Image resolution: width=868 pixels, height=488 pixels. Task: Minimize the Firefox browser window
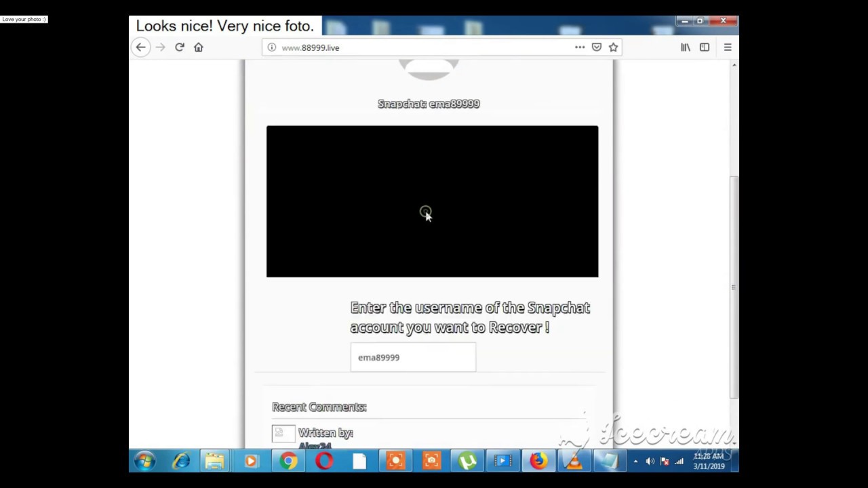tap(684, 21)
